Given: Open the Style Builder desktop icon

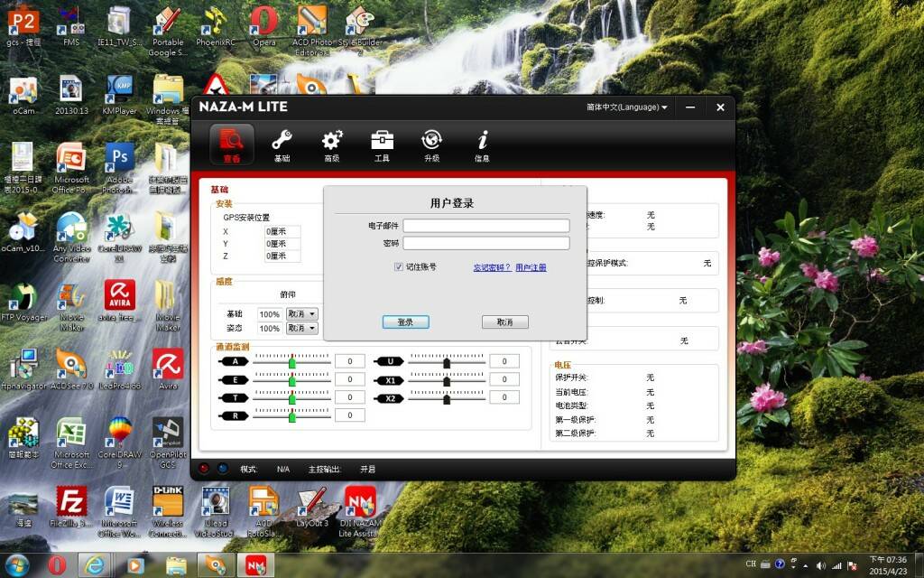Looking at the screenshot, I should pyautogui.click(x=360, y=31).
